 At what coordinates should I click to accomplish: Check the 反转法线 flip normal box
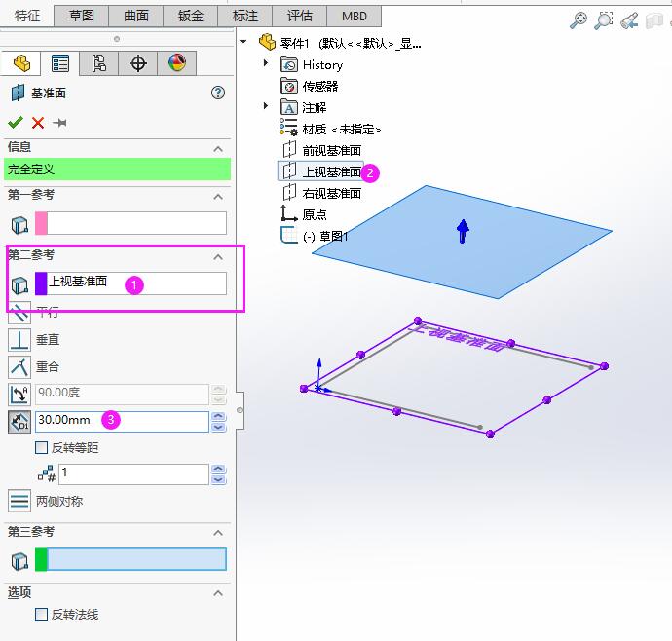coord(41,615)
